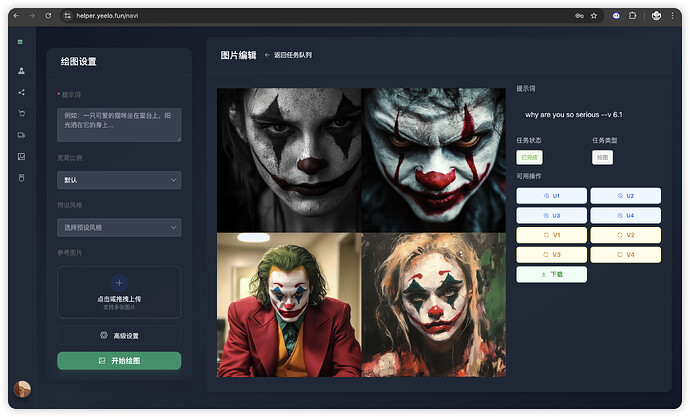Click the green menu icon atop the sidebar
This screenshot has height=417, width=690.
pyautogui.click(x=20, y=42)
